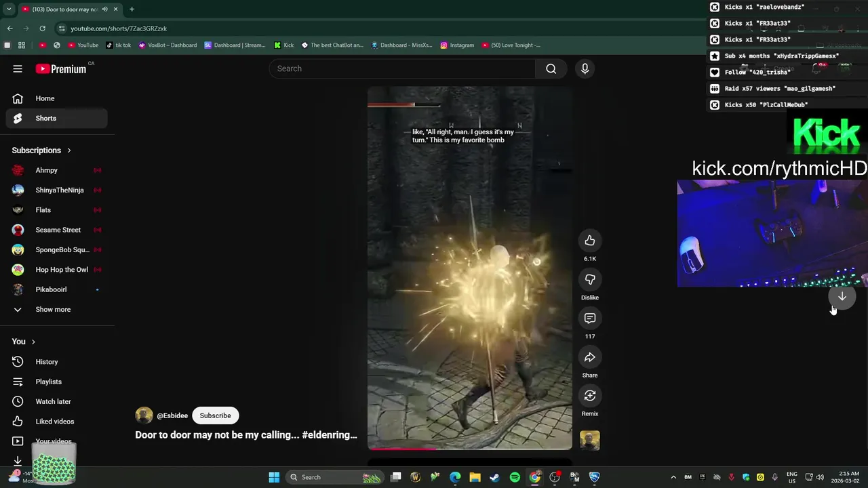This screenshot has width=868, height=488.
Task: Open Playlists in the sidebar
Action: point(57,382)
